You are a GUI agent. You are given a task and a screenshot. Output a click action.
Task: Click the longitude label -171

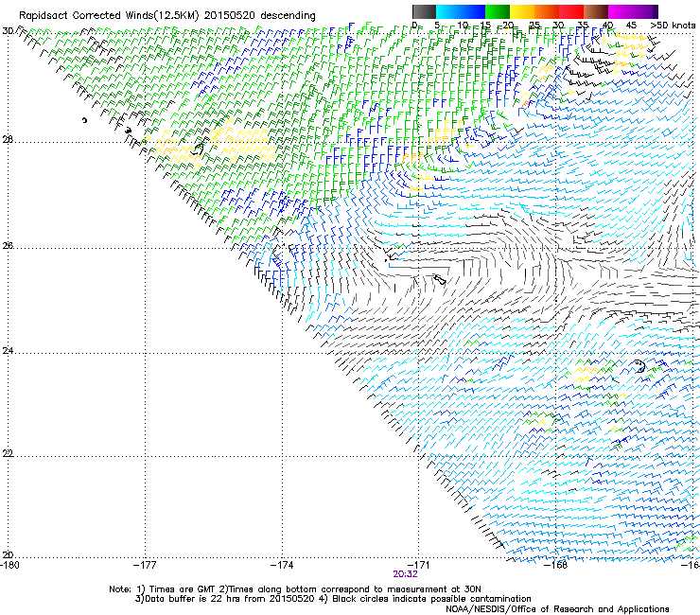pos(418,565)
